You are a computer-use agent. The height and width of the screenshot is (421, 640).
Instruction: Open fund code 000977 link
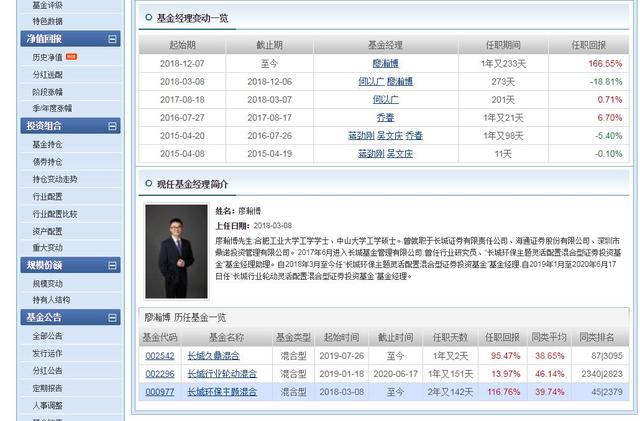click(x=160, y=392)
